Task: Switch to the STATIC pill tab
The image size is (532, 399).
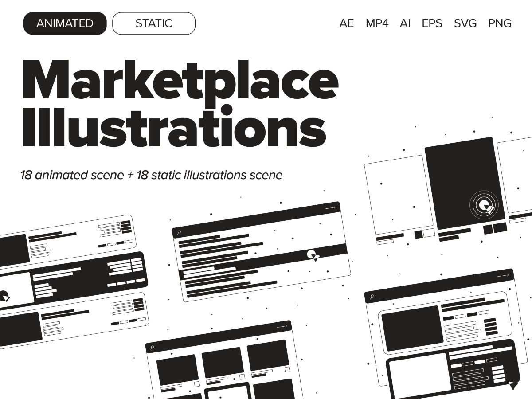Action: (x=154, y=23)
